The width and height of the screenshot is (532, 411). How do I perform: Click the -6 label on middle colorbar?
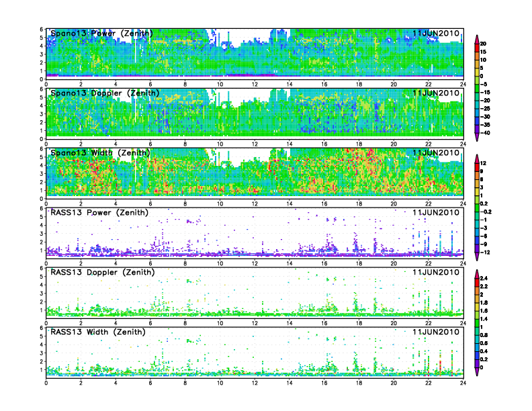coord(484,236)
